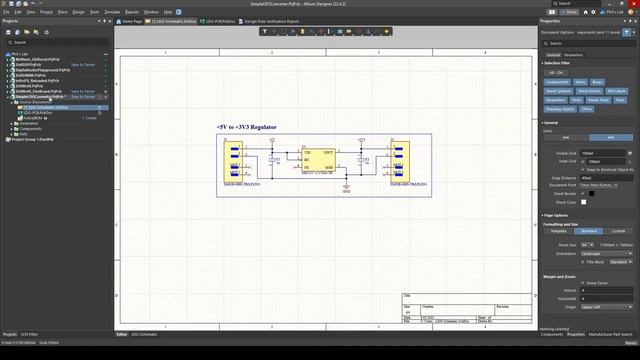Open the Design menu
This screenshot has height=360, width=640.
click(x=78, y=12)
